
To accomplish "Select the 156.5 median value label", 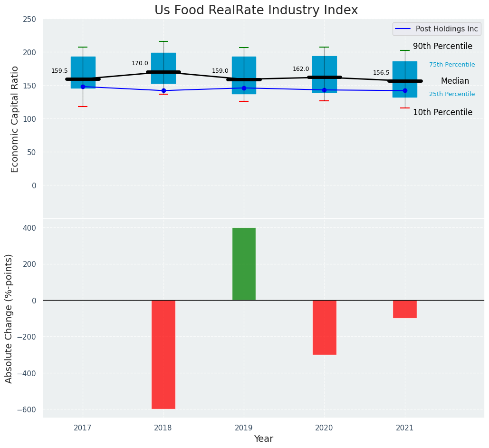I will click(381, 73).
